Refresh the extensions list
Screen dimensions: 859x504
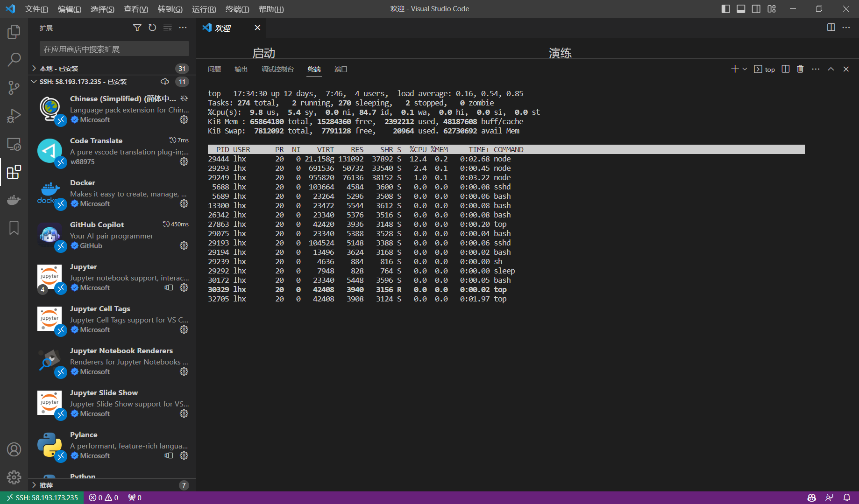[152, 28]
